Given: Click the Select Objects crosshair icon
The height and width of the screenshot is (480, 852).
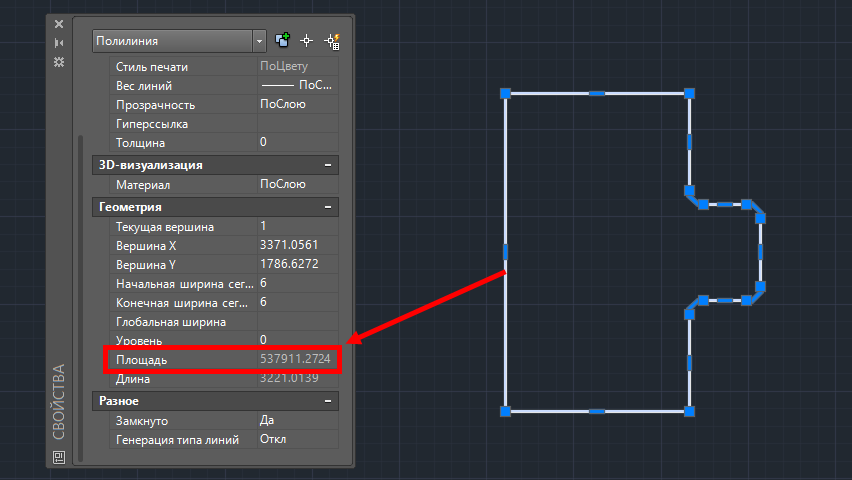Looking at the screenshot, I should tap(307, 41).
